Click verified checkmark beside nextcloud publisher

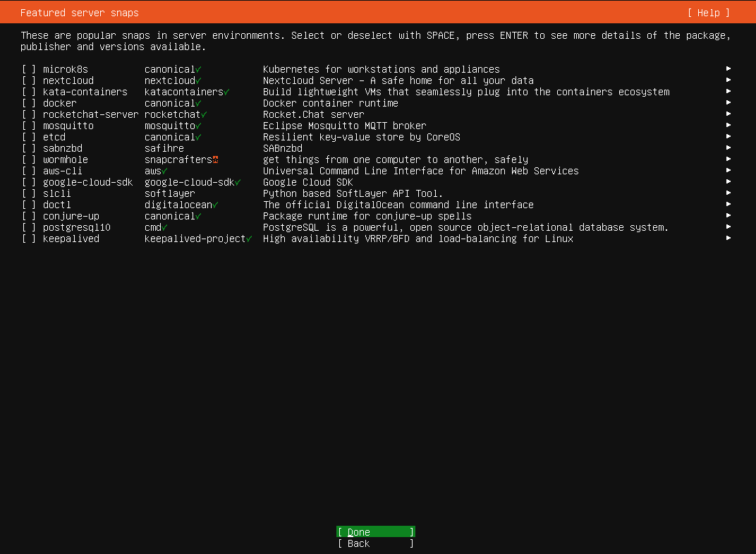(199, 80)
